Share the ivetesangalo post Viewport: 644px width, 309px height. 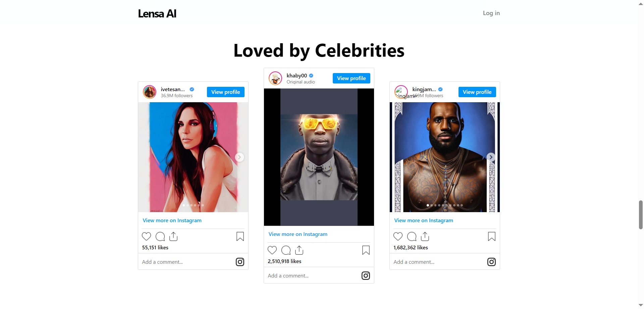pyautogui.click(x=173, y=237)
